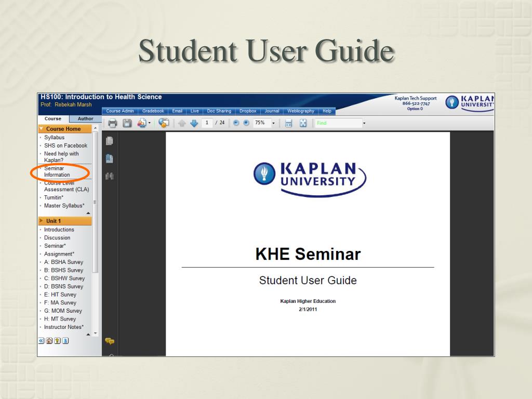Image resolution: width=532 pixels, height=399 pixels.
Task: Open F: MA Survey link
Action: pyautogui.click(x=60, y=303)
